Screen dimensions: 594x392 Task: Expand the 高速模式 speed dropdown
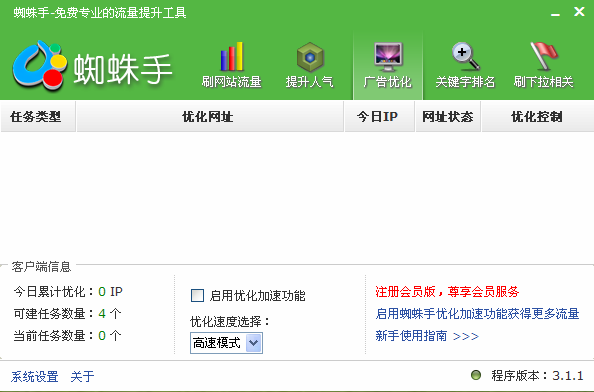point(253,343)
